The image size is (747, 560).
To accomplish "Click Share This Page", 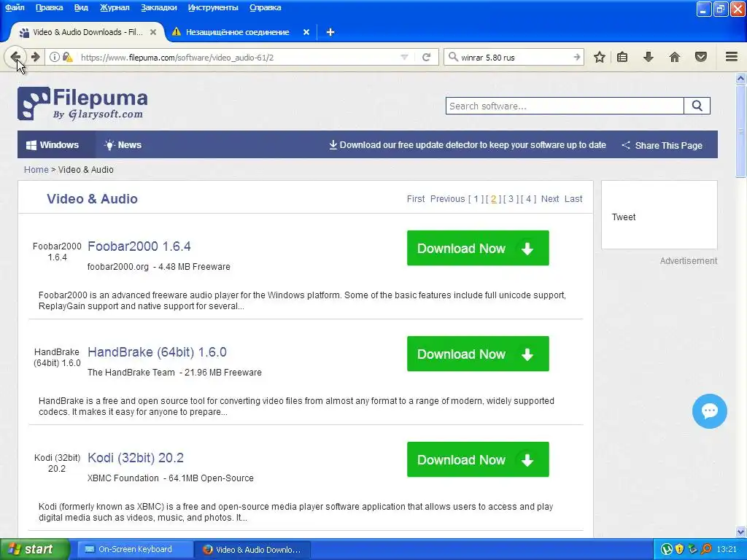I will [x=662, y=145].
